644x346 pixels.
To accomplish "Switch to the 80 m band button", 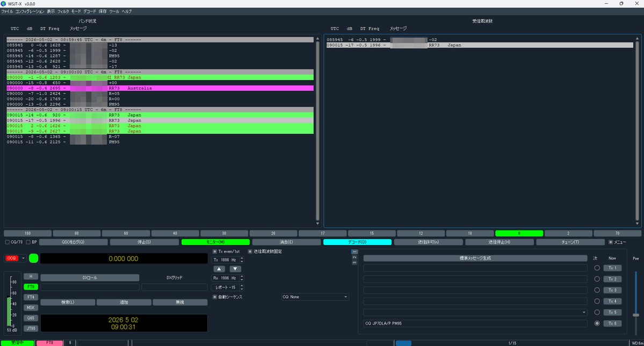I will (x=76, y=233).
